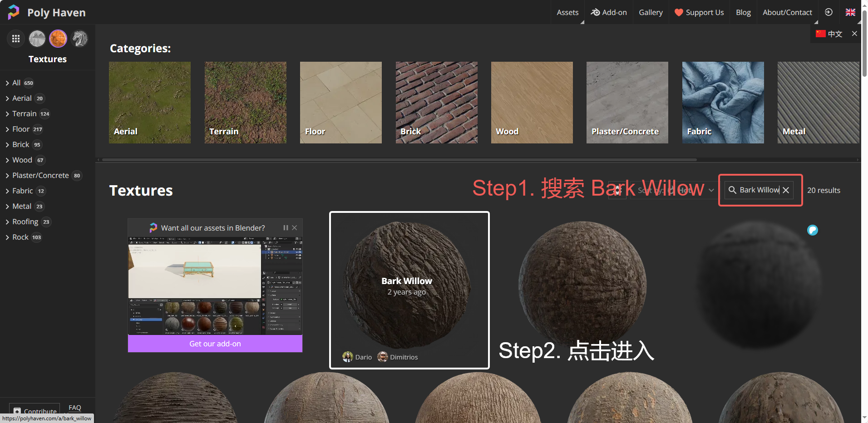Open the Sort by dropdown

[x=674, y=190]
